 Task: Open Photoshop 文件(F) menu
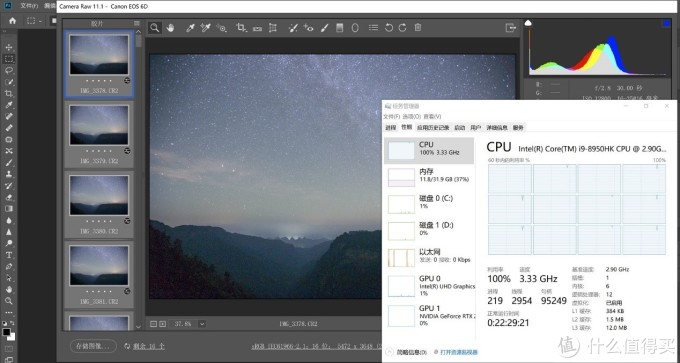tap(29, 6)
